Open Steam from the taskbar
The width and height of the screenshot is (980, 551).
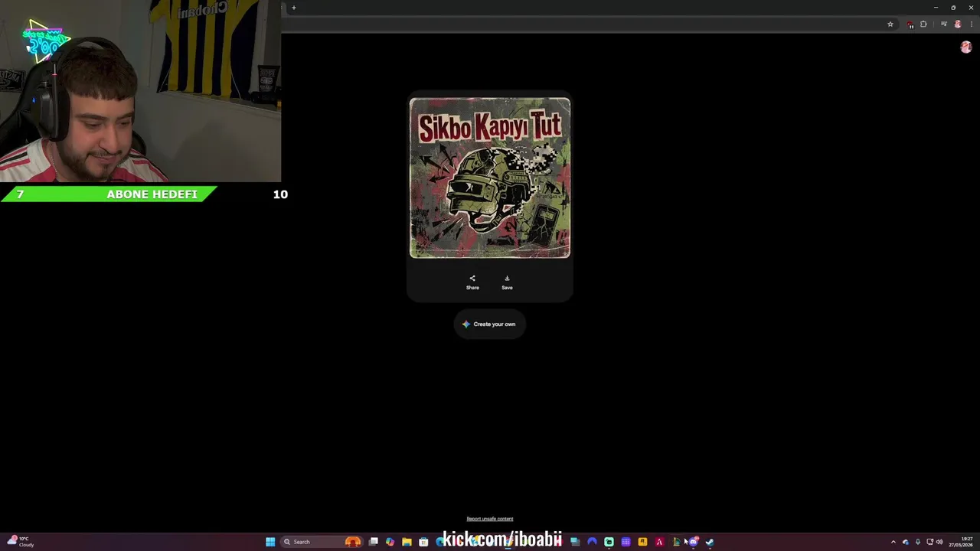point(710,542)
